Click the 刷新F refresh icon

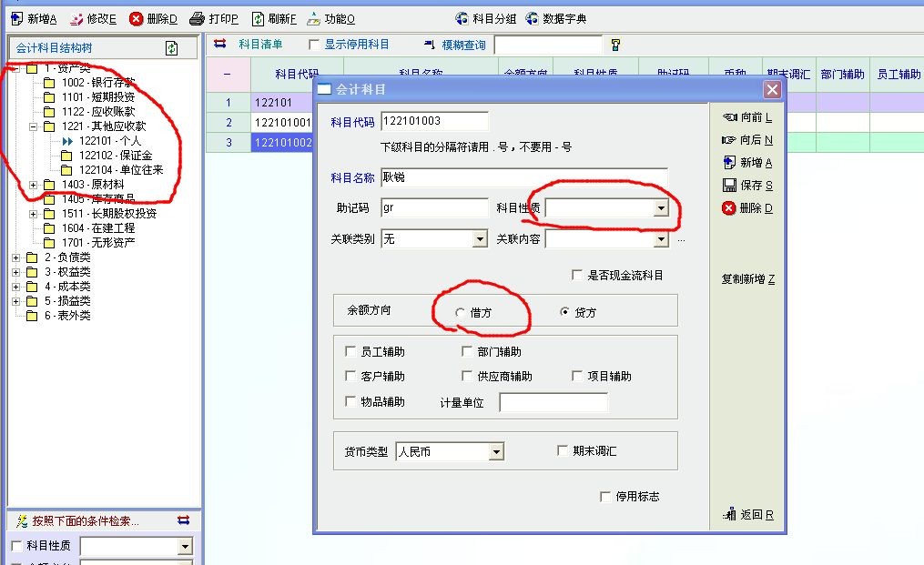(258, 18)
